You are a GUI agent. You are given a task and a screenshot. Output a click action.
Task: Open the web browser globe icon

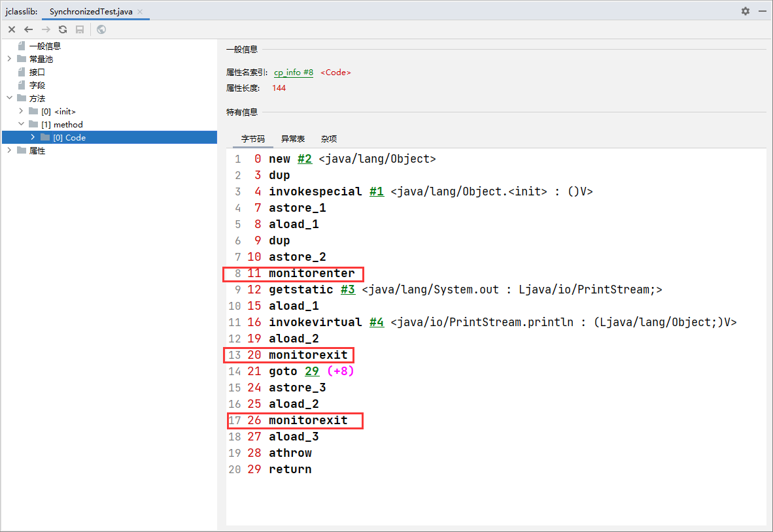101,29
